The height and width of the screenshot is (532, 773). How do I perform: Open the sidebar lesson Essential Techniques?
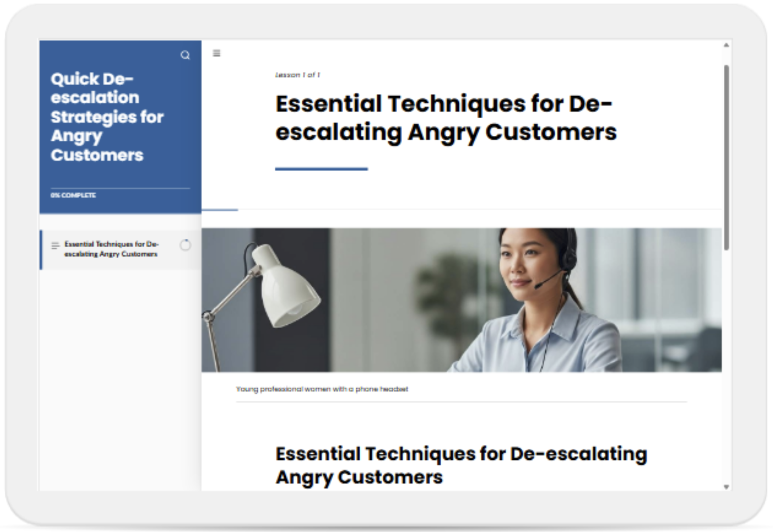111,249
